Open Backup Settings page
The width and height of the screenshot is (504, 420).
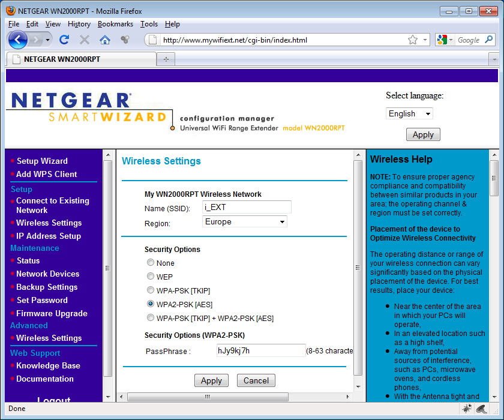[x=47, y=287]
